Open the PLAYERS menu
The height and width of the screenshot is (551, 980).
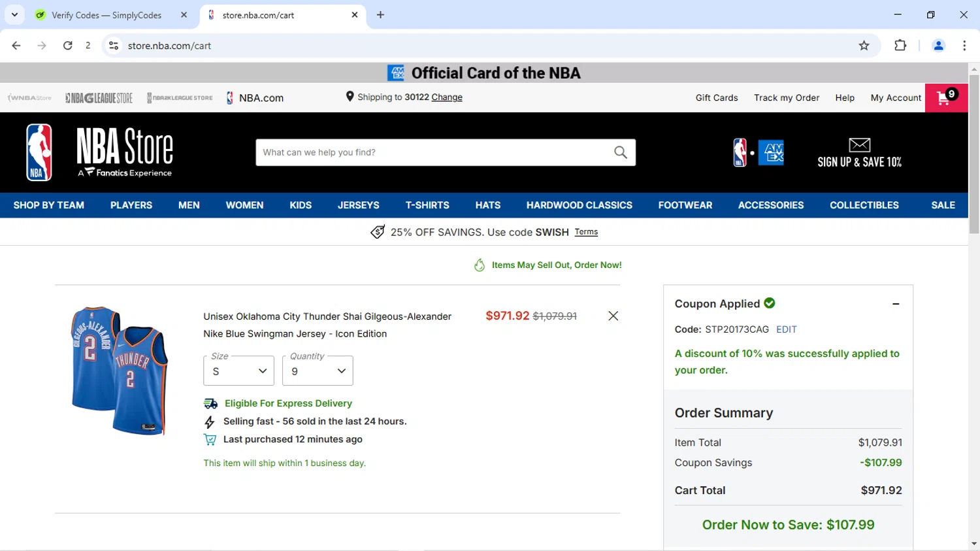(131, 205)
